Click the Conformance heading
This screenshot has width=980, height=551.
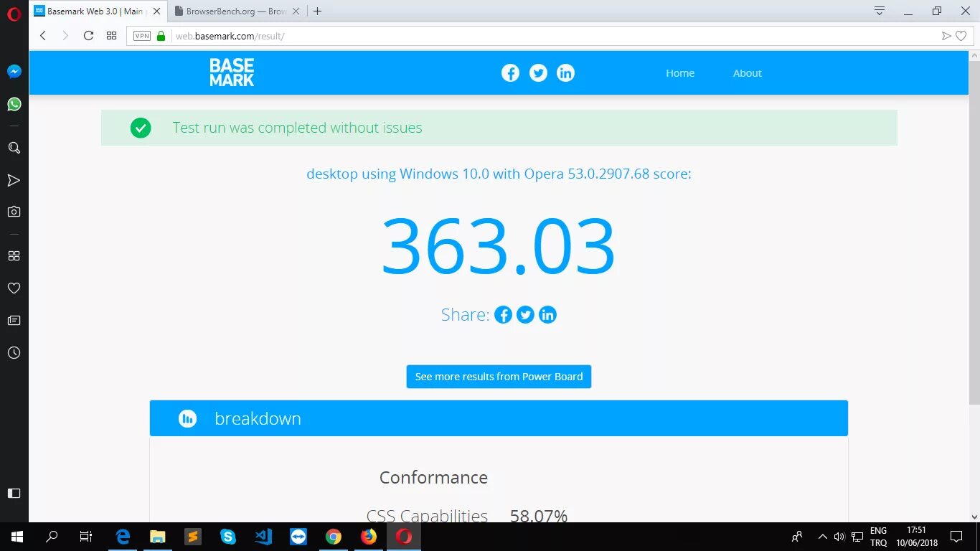coord(433,478)
